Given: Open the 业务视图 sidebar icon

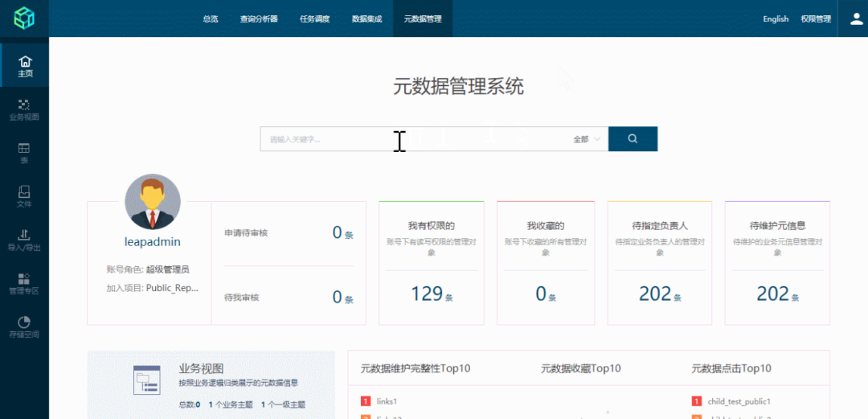Looking at the screenshot, I should [x=24, y=109].
